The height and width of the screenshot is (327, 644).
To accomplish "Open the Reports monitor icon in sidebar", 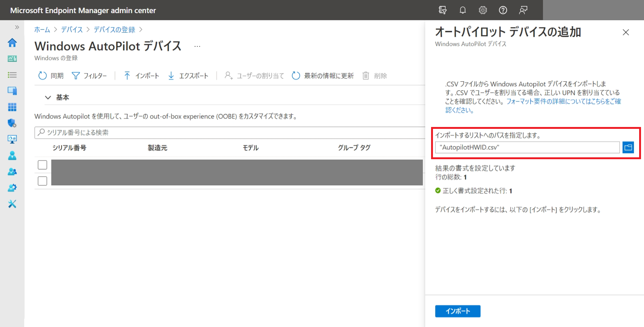I will (x=12, y=139).
